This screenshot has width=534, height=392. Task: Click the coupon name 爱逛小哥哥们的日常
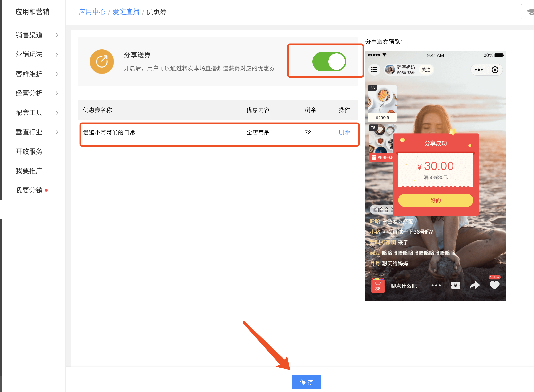pos(109,132)
